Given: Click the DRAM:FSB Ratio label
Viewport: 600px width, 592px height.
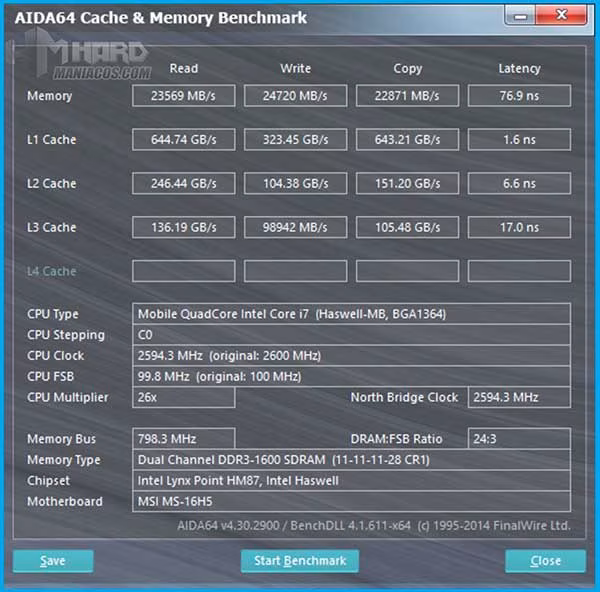Looking at the screenshot, I should pos(396,439).
